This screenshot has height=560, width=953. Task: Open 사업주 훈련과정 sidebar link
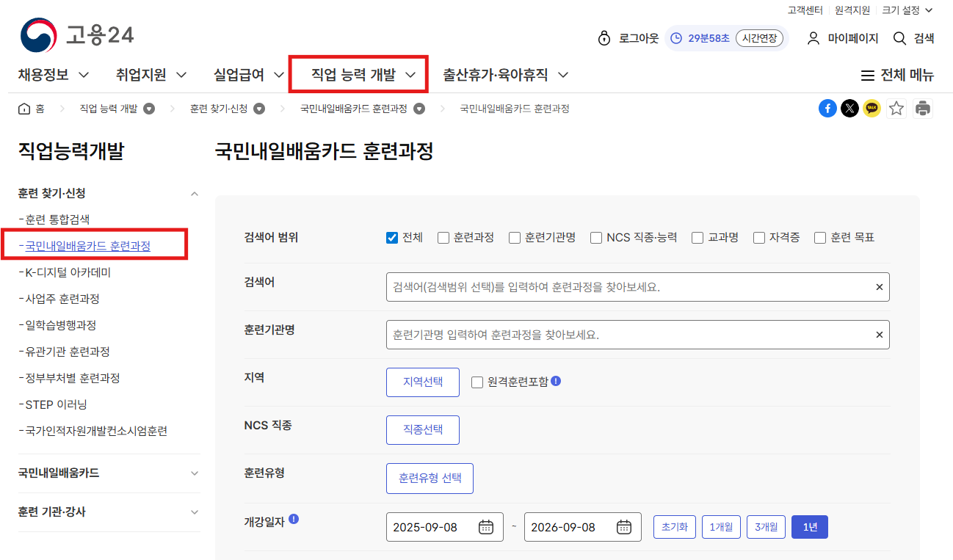(62, 299)
